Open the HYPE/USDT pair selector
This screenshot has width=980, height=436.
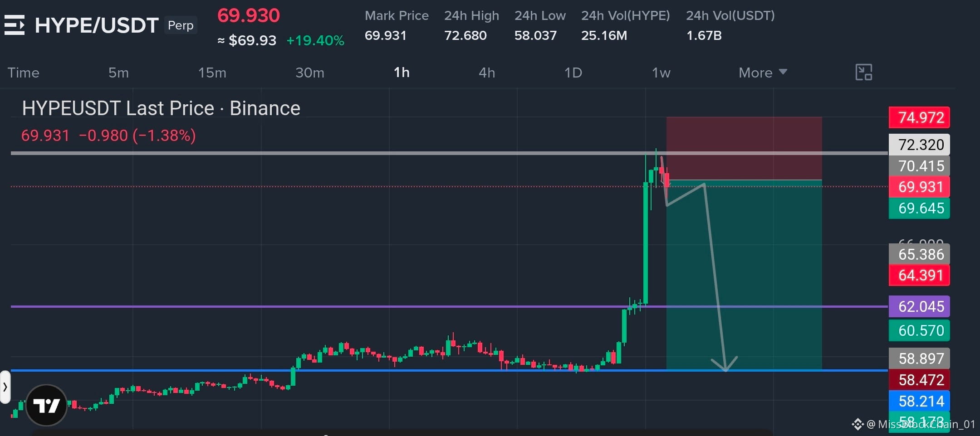coord(97,25)
